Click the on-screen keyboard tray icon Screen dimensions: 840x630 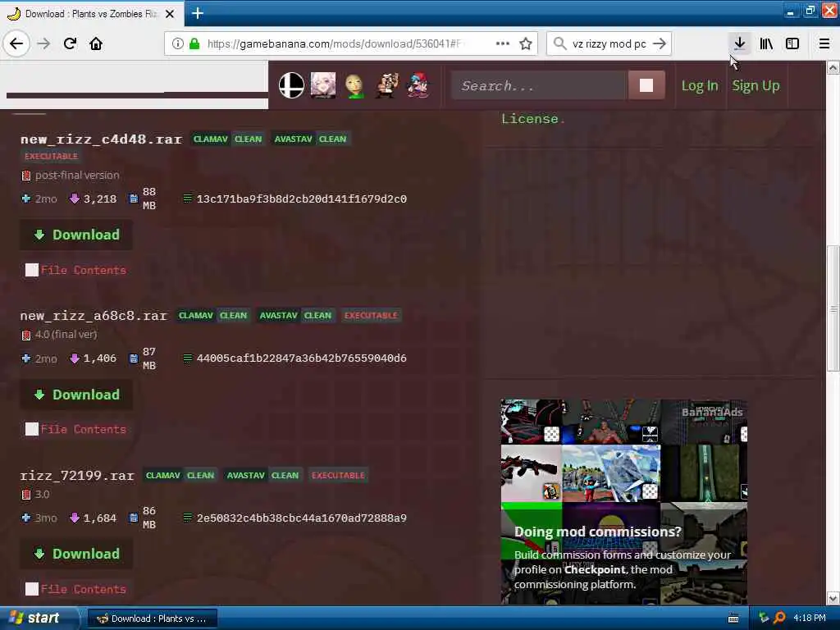tap(733, 619)
